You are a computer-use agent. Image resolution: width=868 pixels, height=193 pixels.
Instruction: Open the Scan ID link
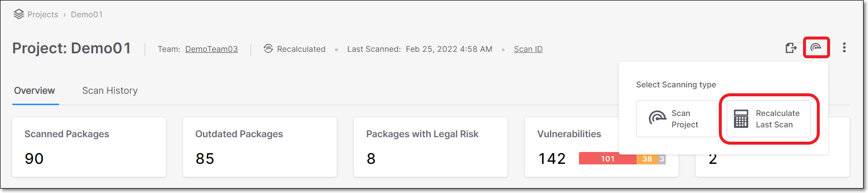528,49
